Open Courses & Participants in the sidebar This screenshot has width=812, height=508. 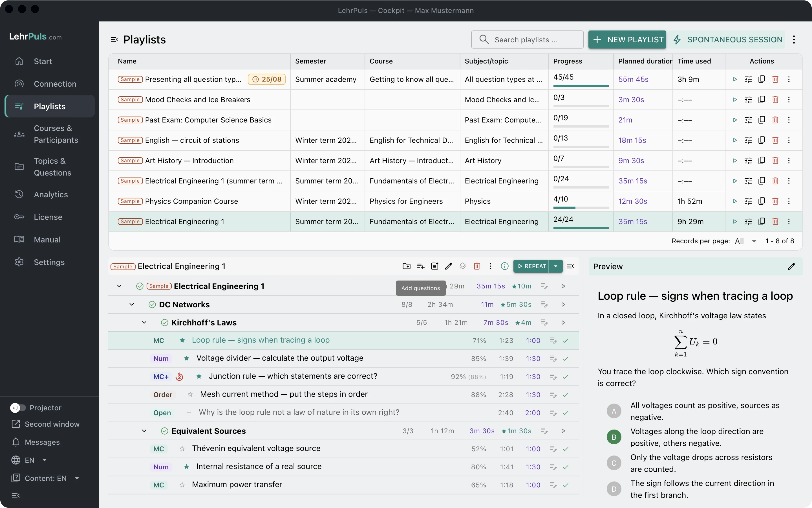point(50,134)
